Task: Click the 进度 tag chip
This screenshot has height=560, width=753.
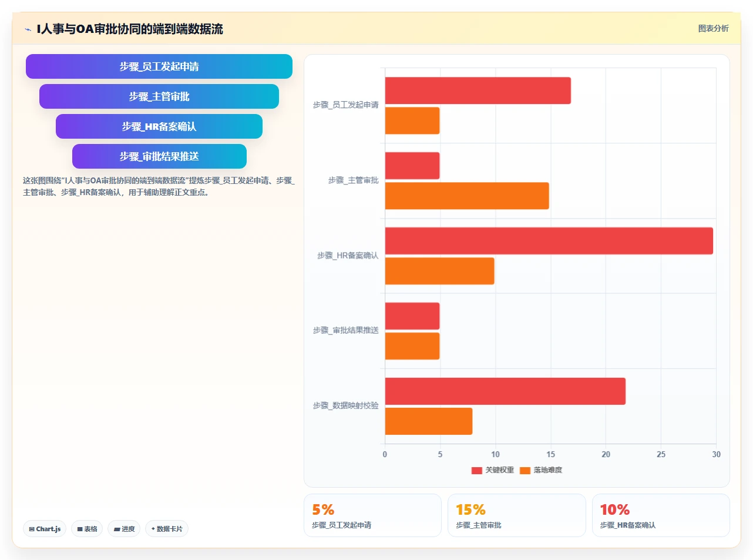Action: (x=124, y=529)
